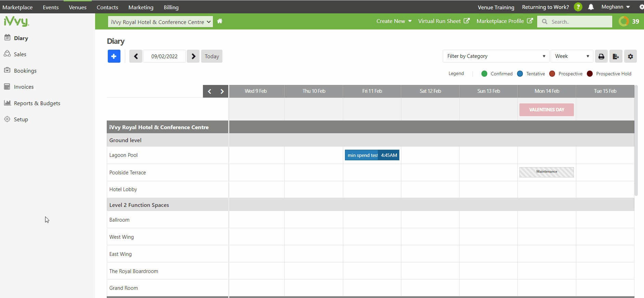Open the Virtual Run Sheet link

pyautogui.click(x=439, y=21)
